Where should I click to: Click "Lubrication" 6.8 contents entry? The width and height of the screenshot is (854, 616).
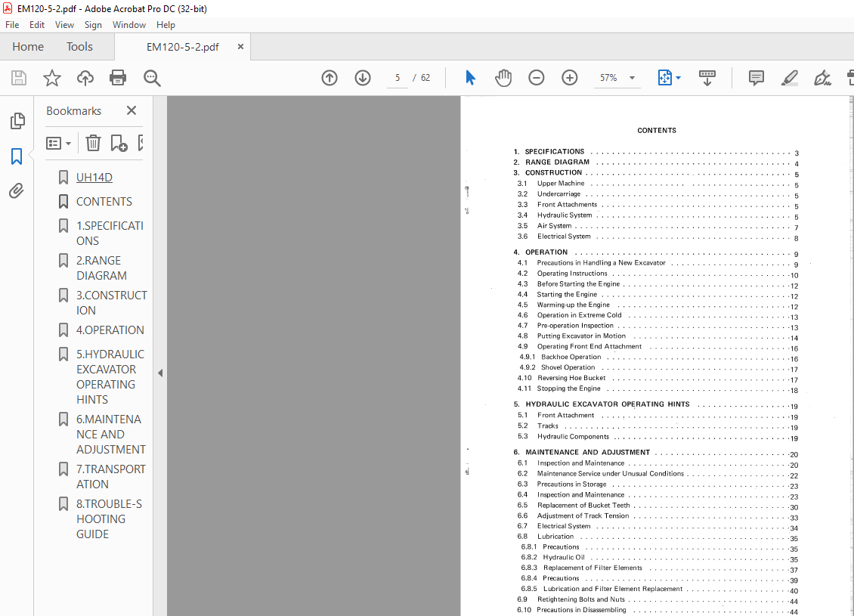point(555,537)
